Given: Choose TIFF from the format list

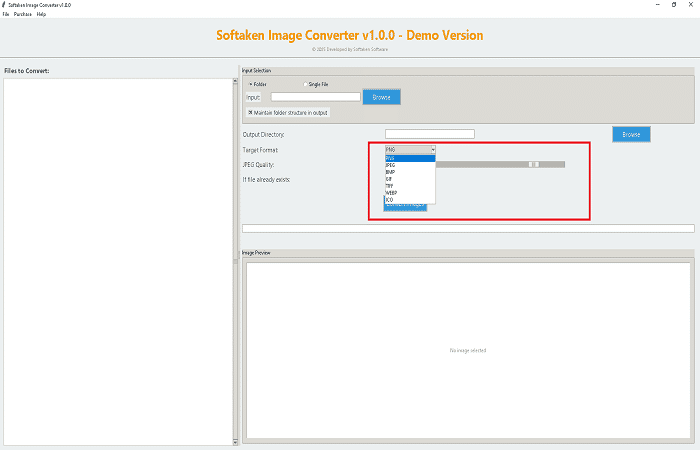Looking at the screenshot, I should (410, 186).
